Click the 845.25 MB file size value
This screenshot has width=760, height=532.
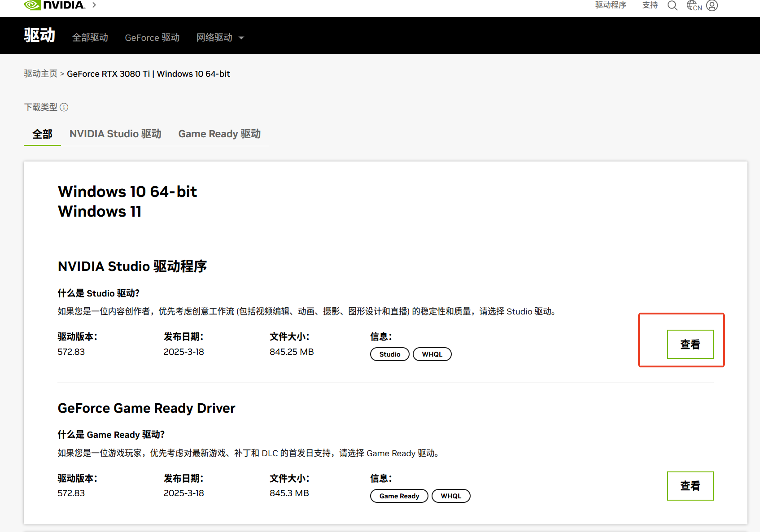(292, 352)
